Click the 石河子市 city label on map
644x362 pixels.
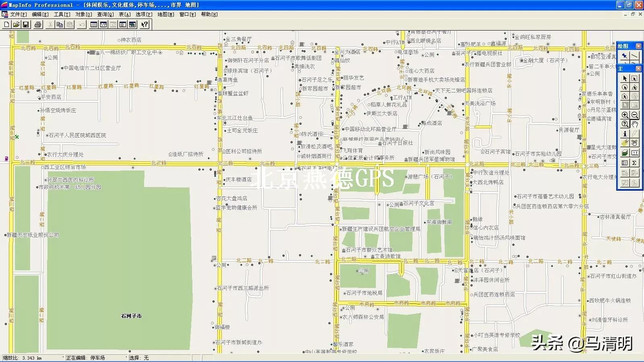(x=131, y=316)
